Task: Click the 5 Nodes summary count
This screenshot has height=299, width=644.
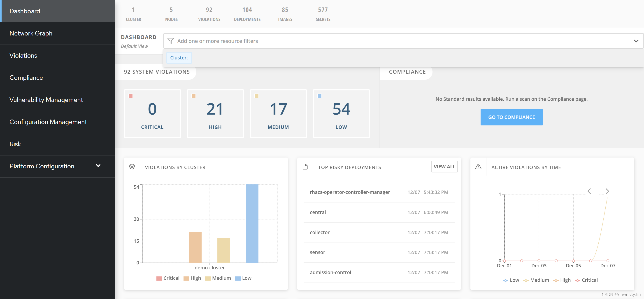Action: pos(171,14)
